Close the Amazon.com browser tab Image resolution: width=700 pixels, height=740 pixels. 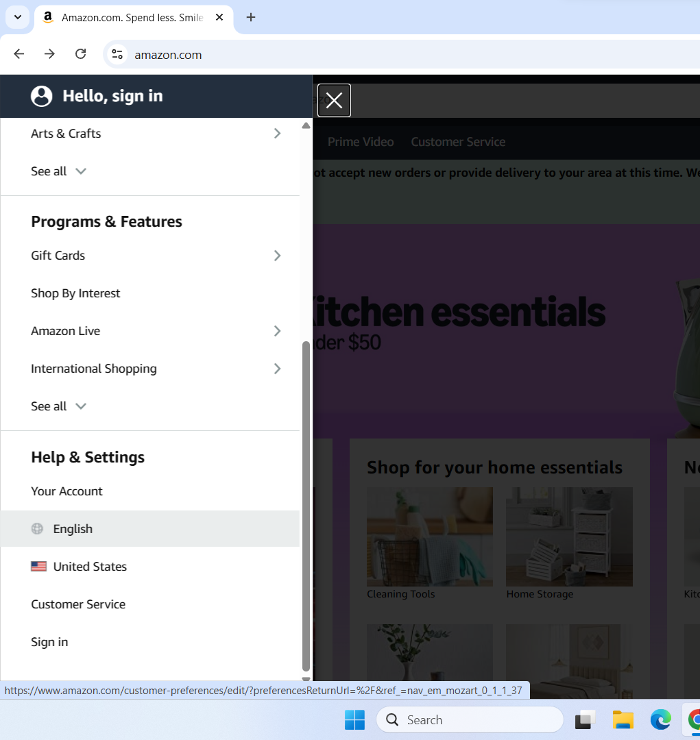(x=219, y=17)
